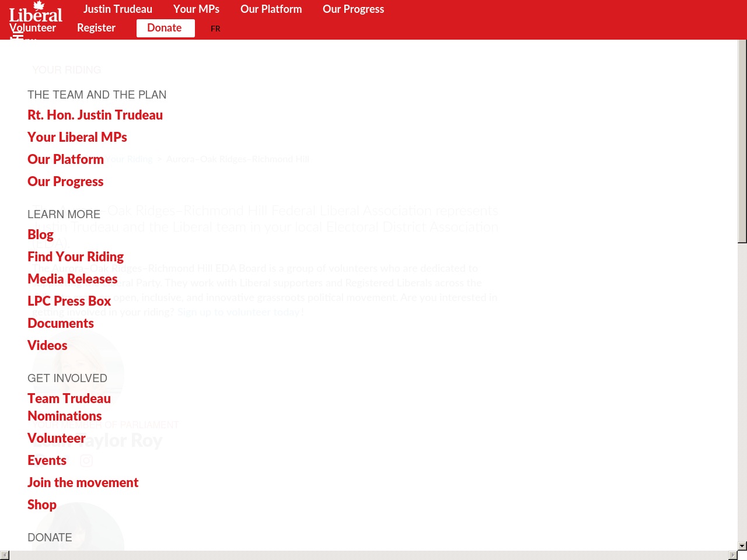Click Register in the red header
The image size is (747, 560).
[x=96, y=28]
